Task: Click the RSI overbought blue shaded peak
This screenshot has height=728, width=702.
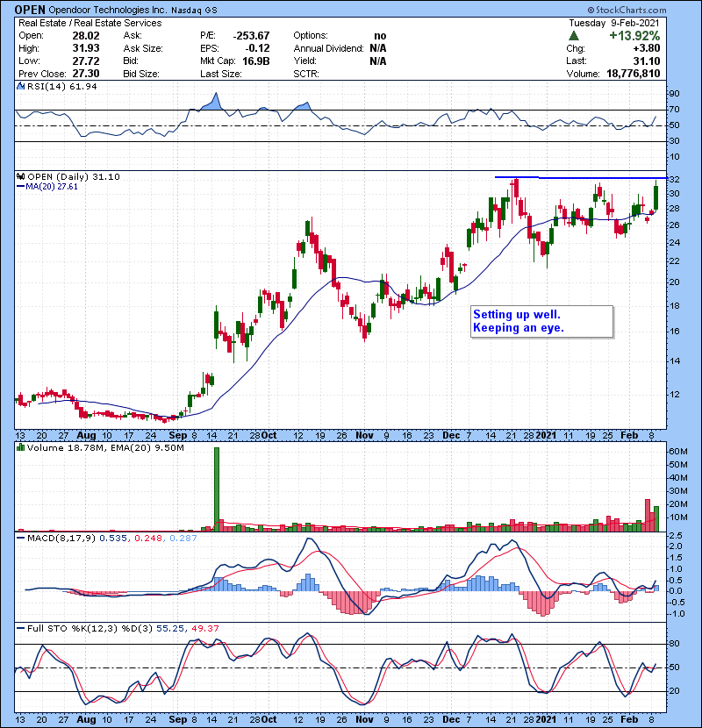Action: 210,101
